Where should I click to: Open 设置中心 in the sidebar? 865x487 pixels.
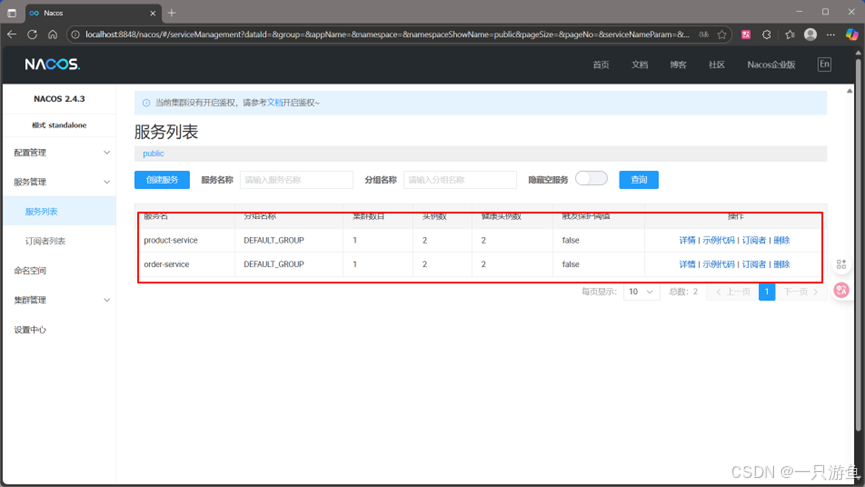point(60,330)
